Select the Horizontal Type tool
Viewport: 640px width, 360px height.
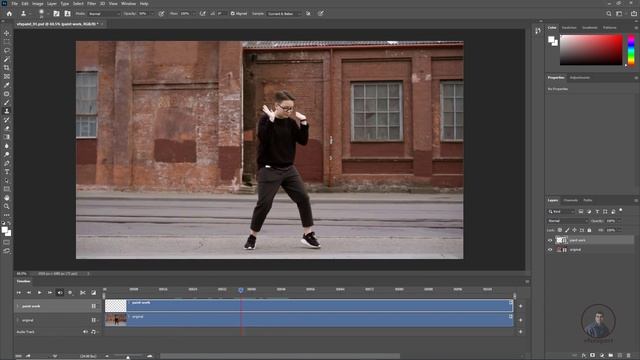[7, 172]
